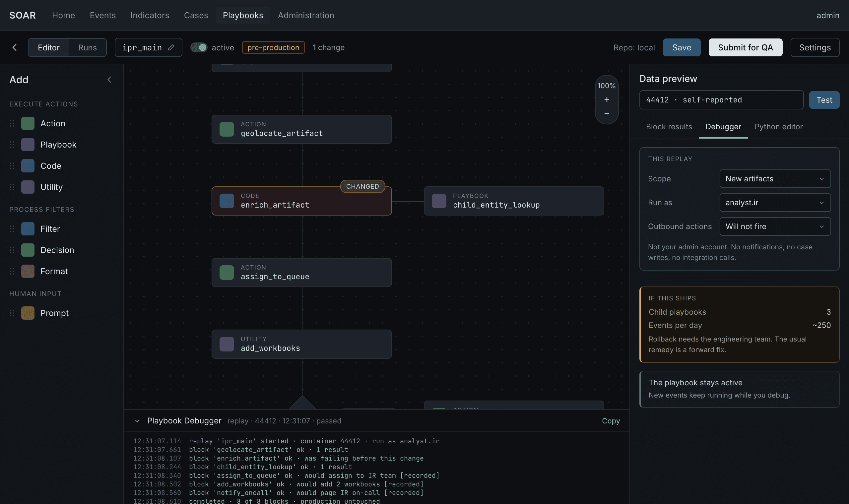Zoom out the canvas with minus

click(x=607, y=113)
